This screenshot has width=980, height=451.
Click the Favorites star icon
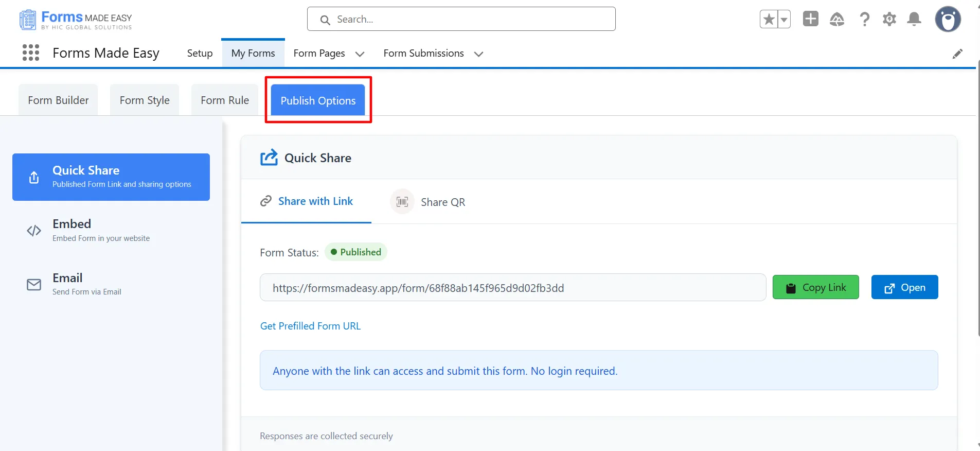(769, 20)
